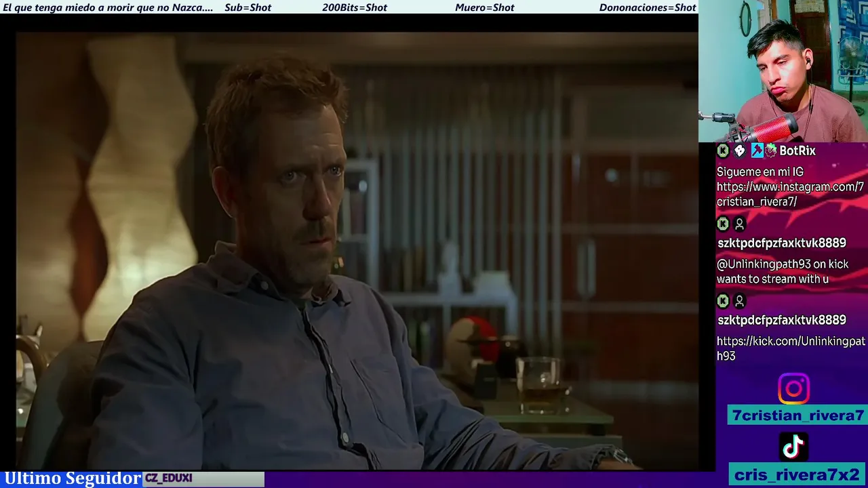868x488 pixels.
Task: Click Kick badge above the kick.com link message
Action: 723,300
